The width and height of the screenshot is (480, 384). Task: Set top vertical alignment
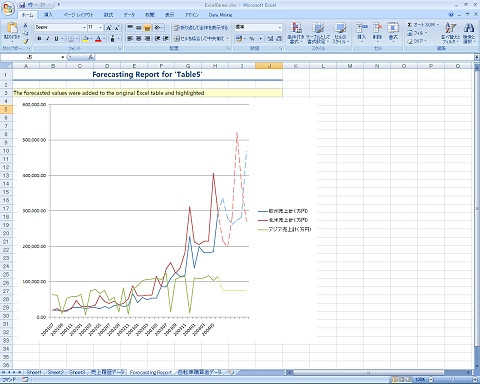pos(130,27)
